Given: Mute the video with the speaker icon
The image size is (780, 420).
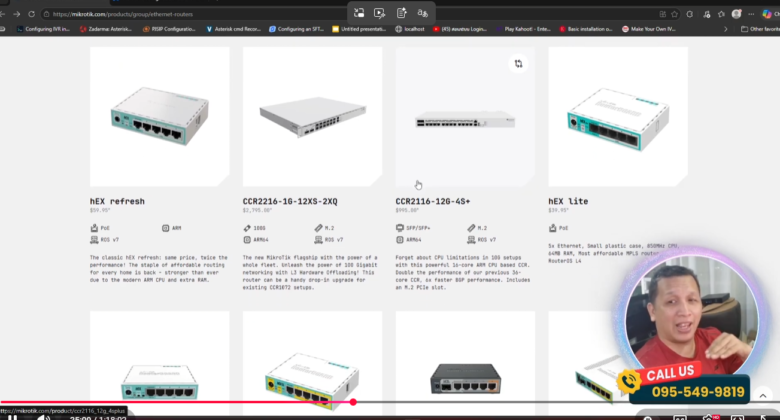Looking at the screenshot, I should 43,418.
